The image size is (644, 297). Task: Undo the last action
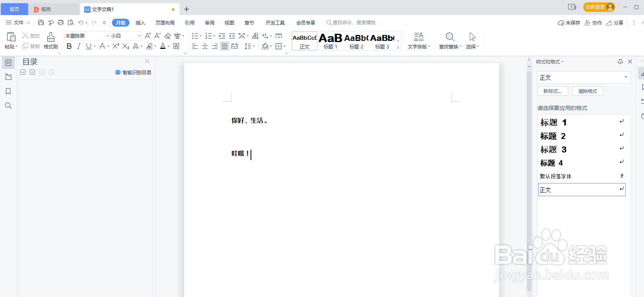coord(81,23)
